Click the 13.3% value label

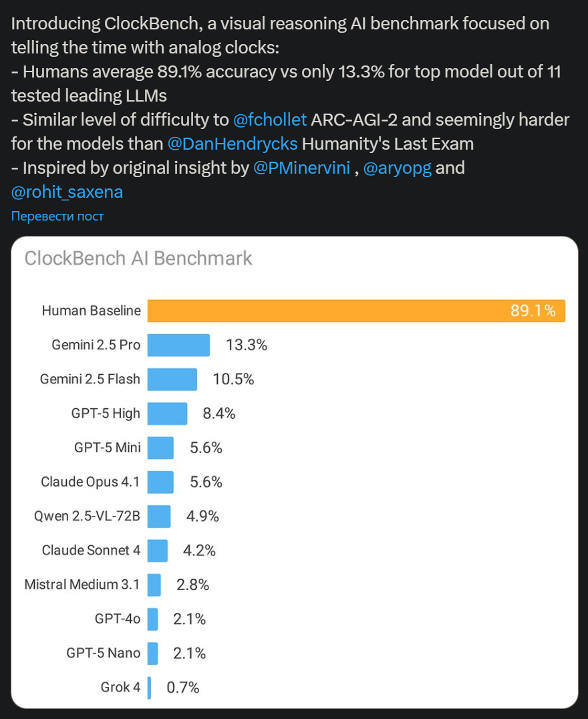[x=247, y=345]
